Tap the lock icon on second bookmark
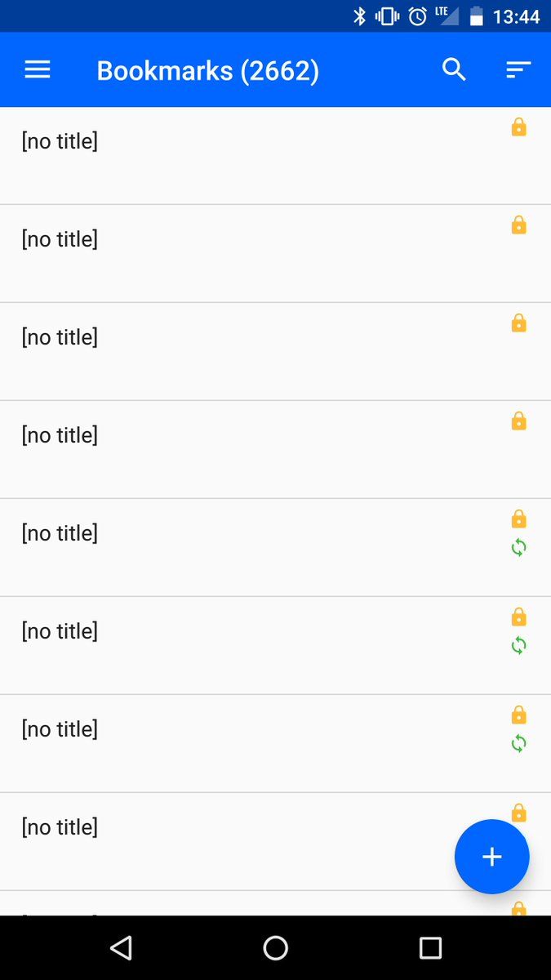 pyautogui.click(x=518, y=225)
